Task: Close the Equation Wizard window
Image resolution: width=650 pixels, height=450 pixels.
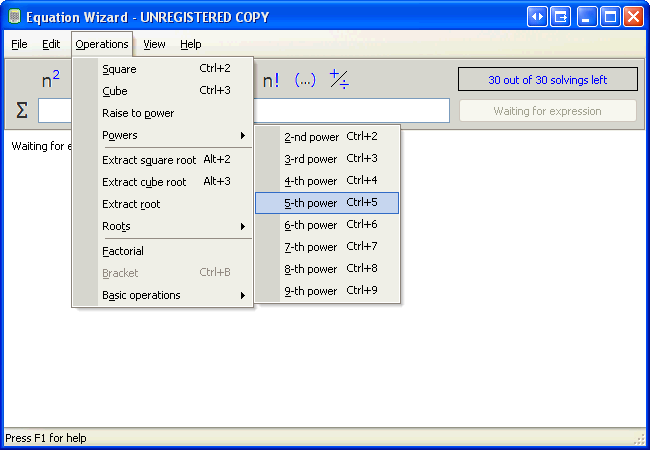Action: (x=633, y=17)
